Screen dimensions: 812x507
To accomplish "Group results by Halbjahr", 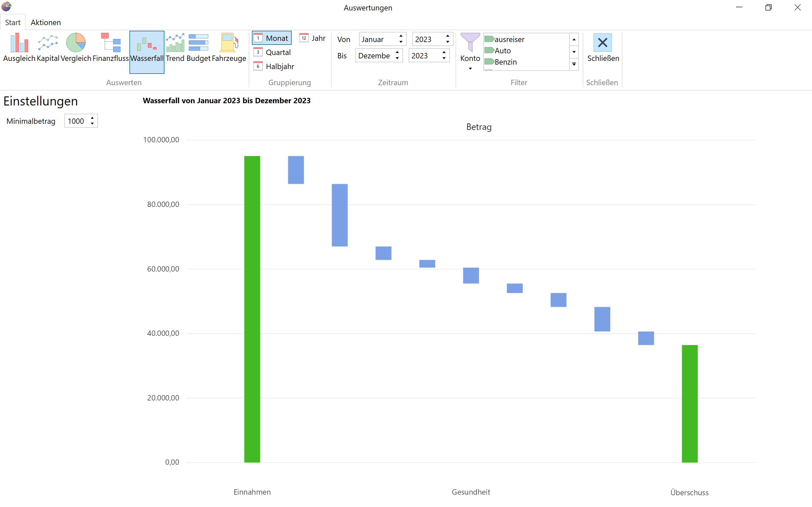I will pos(274,66).
